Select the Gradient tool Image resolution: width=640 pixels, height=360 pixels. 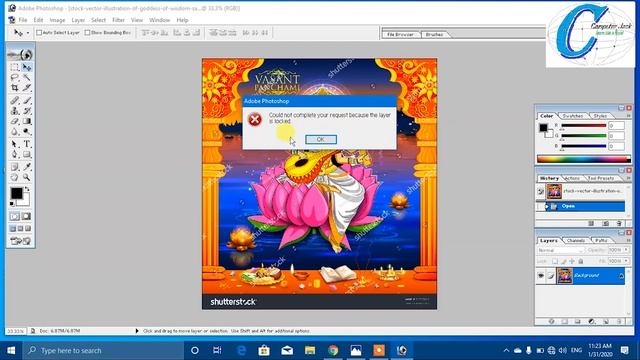pyautogui.click(x=27, y=121)
